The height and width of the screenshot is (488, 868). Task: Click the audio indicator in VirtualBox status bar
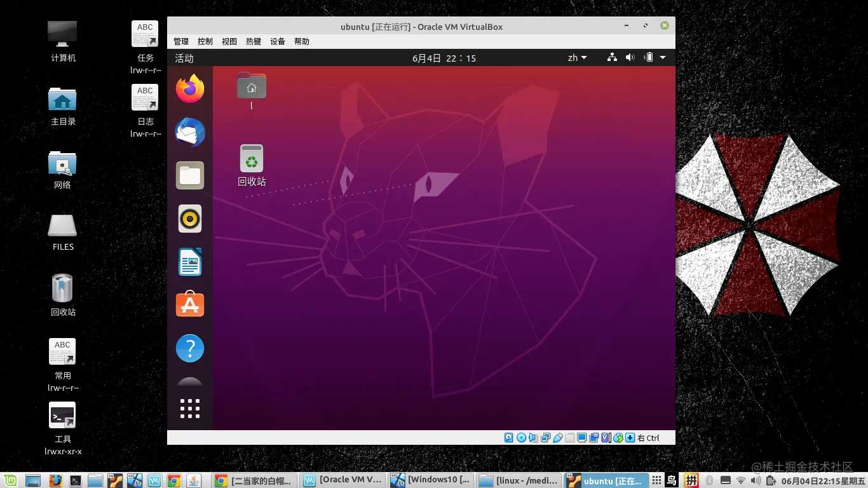click(533, 437)
